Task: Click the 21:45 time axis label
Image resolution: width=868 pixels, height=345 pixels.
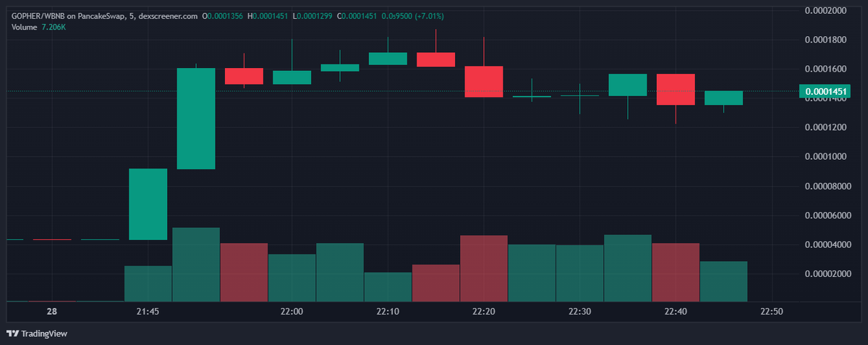Action: click(147, 311)
